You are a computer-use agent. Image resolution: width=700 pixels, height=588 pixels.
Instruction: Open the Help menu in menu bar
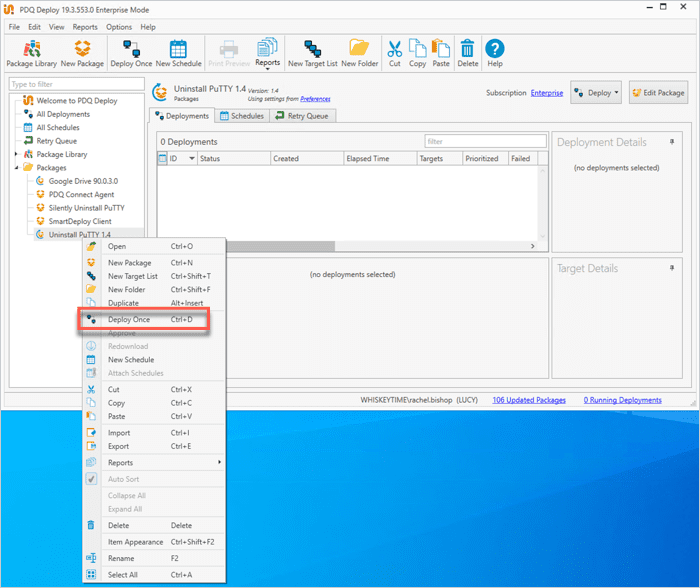click(148, 27)
